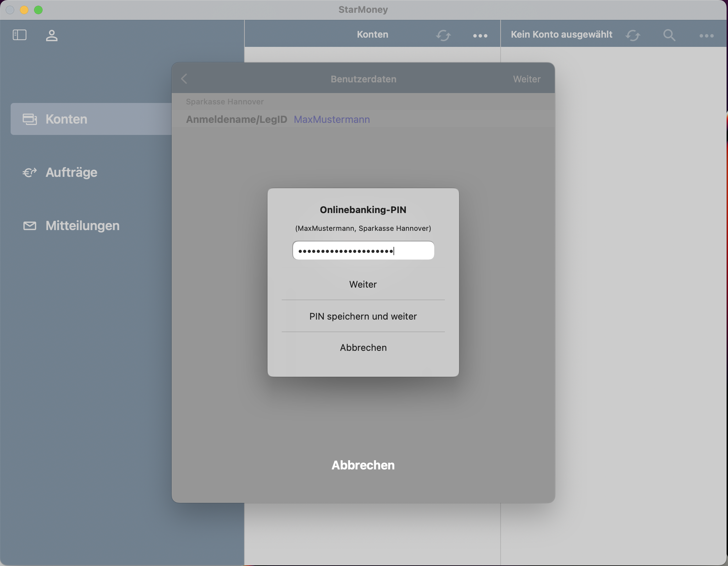Click Weiter in the Benutzerdaten header

click(x=526, y=79)
